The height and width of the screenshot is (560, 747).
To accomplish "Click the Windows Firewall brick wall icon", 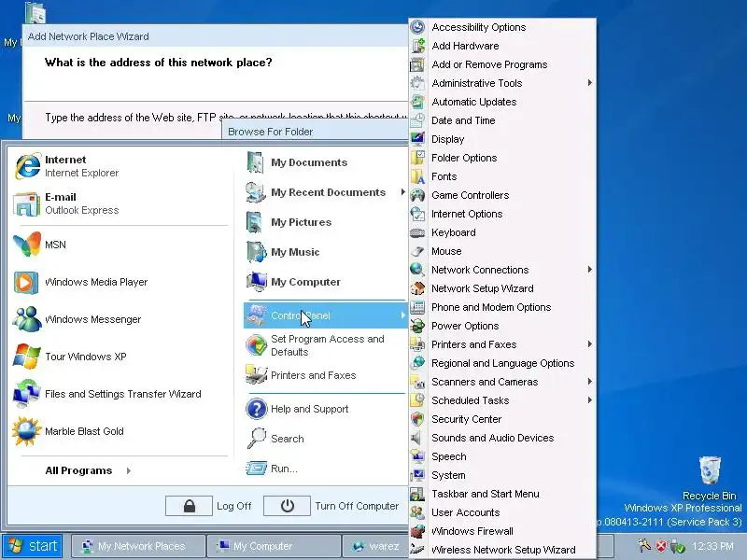I will point(417,531).
